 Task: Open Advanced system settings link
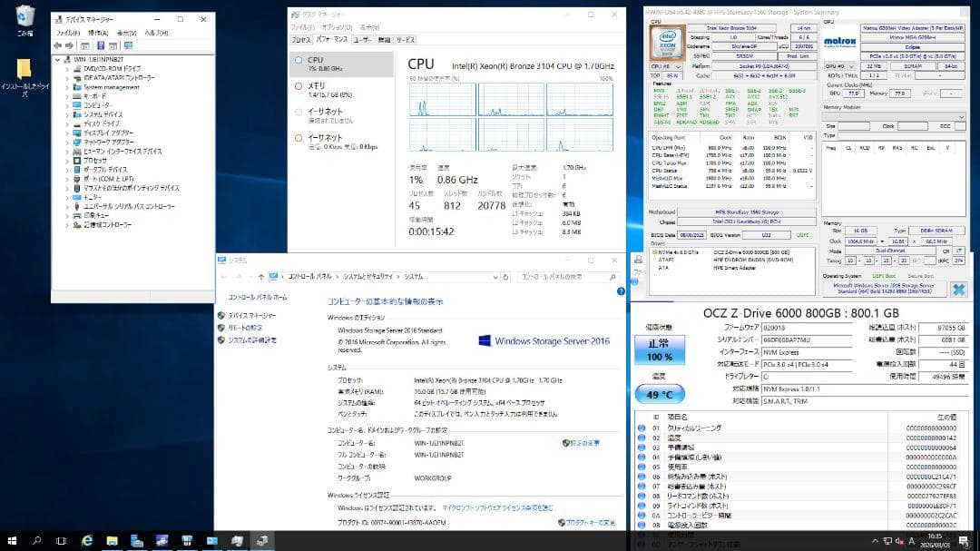[252, 340]
